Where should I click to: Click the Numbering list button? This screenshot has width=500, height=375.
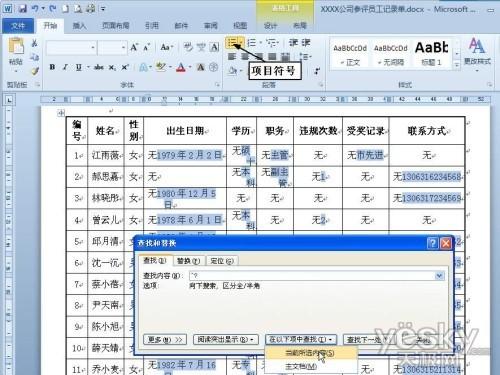tap(252, 43)
